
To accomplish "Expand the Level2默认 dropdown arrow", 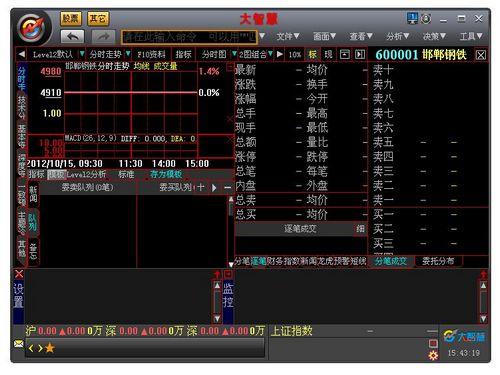I will [x=82, y=53].
